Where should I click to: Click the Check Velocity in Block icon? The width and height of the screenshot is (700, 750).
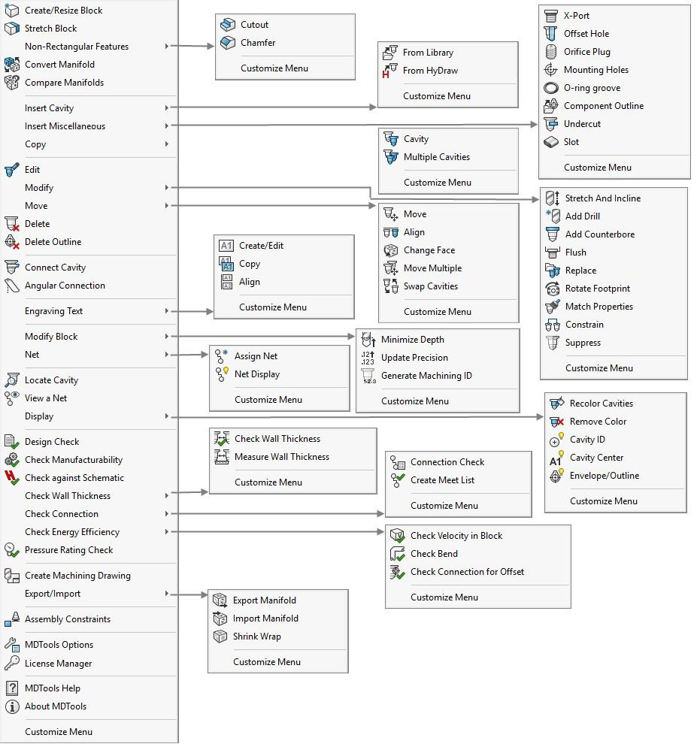398,536
